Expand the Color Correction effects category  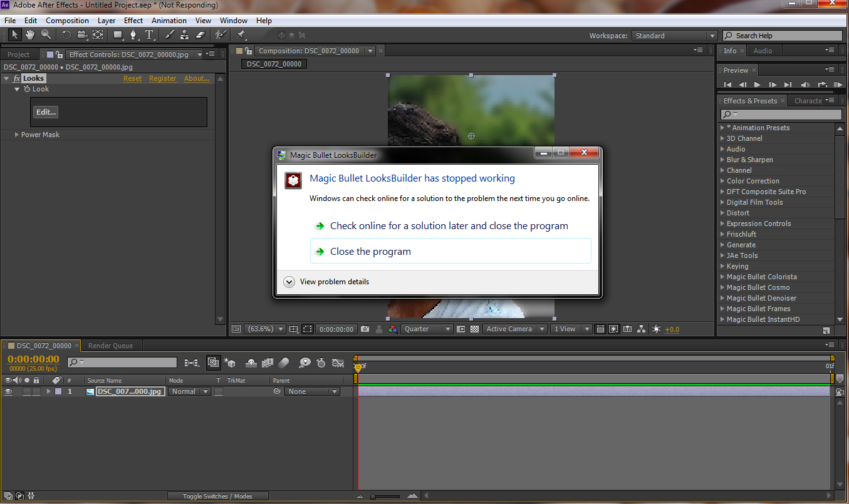[722, 181]
